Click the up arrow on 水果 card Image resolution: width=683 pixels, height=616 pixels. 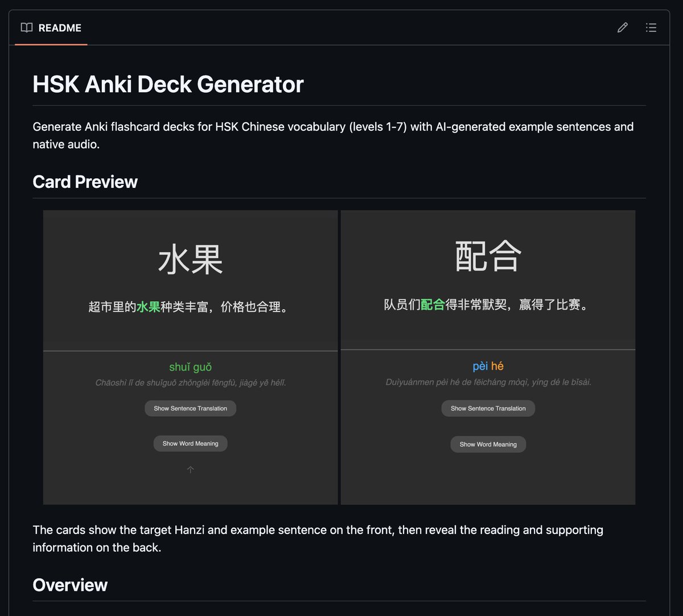click(190, 470)
